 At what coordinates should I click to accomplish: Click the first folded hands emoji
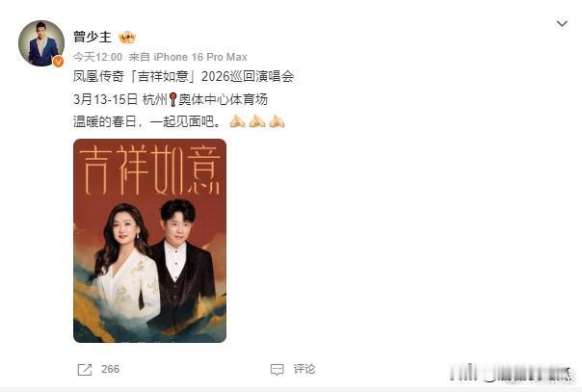click(237, 121)
